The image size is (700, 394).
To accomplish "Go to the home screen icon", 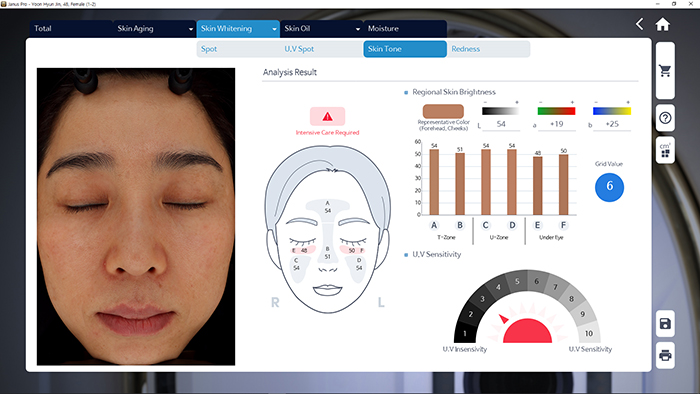I will tap(662, 24).
